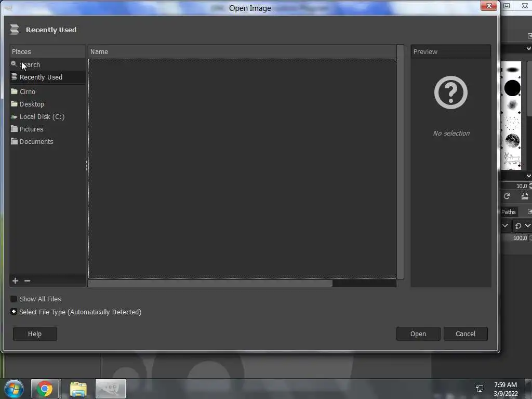
Task: Click the plus icon to add bookmark
Action: [15, 281]
